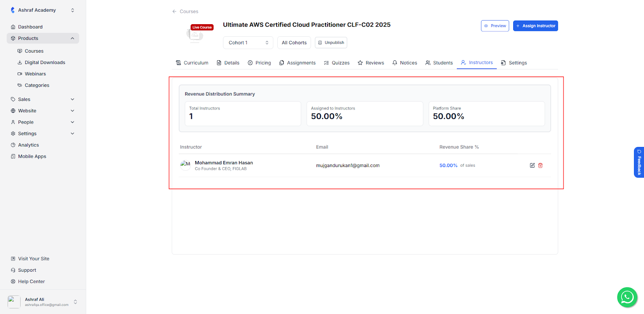This screenshot has height=314, width=644.
Task: Open the Feedback side tab
Action: click(639, 162)
